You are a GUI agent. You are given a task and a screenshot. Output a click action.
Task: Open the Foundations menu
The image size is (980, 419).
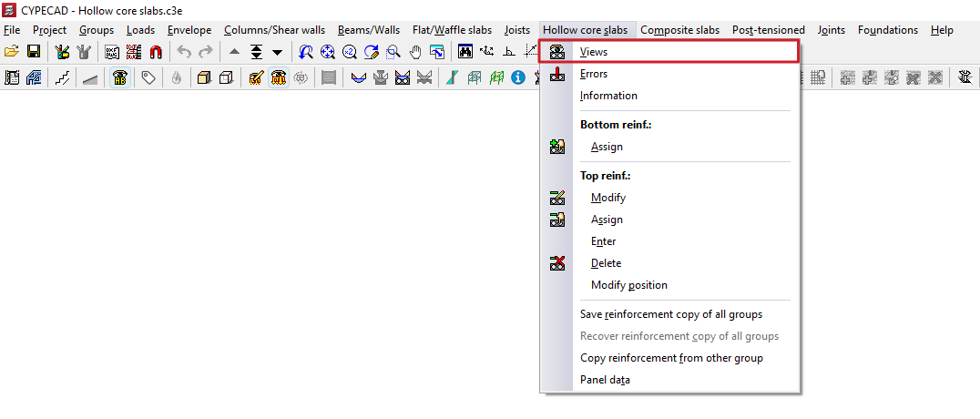tap(887, 30)
